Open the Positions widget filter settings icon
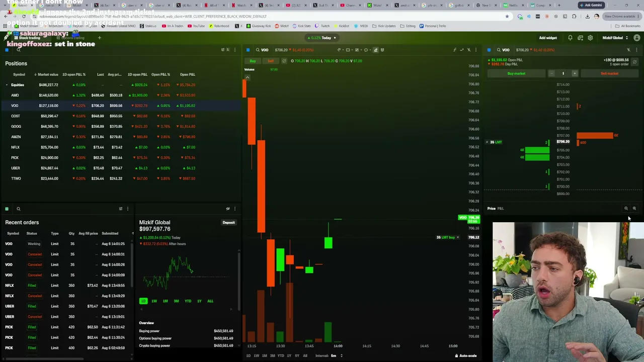This screenshot has width=644, height=362. click(223, 50)
